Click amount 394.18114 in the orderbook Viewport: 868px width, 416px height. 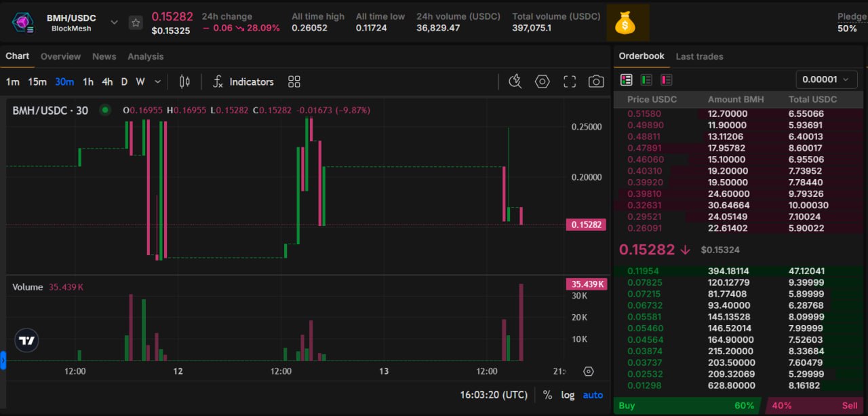(728, 271)
